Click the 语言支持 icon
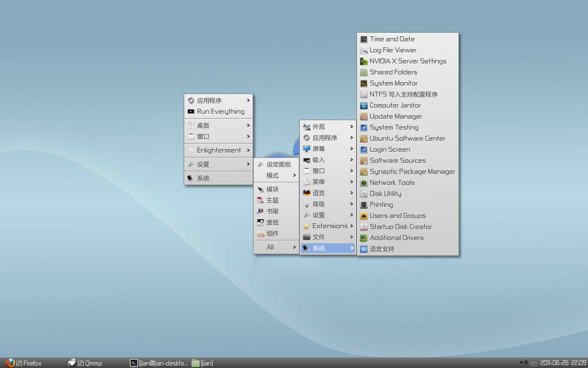The width and height of the screenshot is (588, 368). tap(364, 249)
